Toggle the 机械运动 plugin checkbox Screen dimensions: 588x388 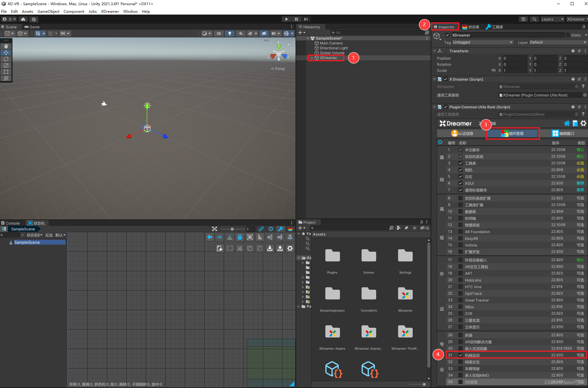click(460, 355)
